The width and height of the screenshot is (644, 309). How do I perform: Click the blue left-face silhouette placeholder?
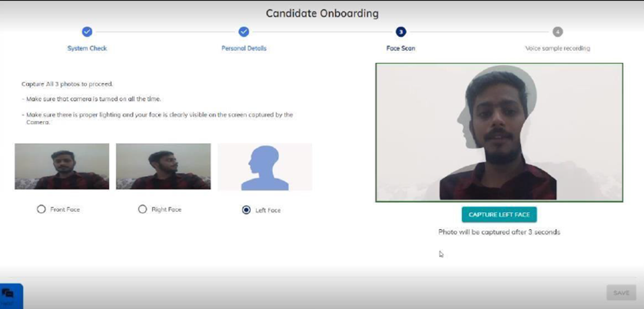(x=264, y=167)
